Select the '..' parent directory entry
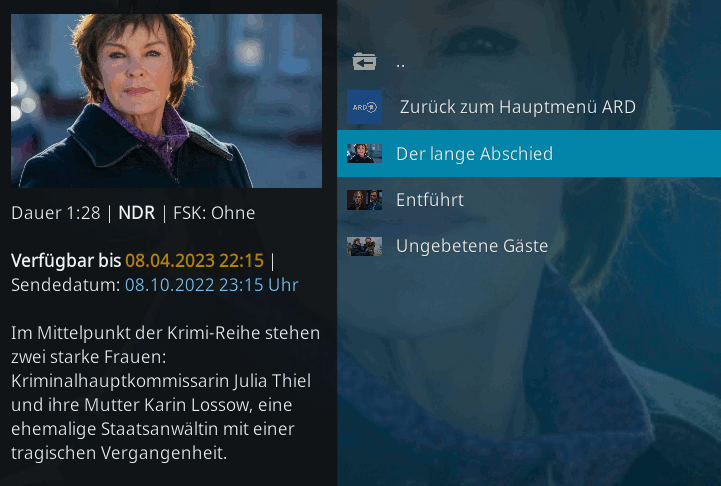 [401, 65]
